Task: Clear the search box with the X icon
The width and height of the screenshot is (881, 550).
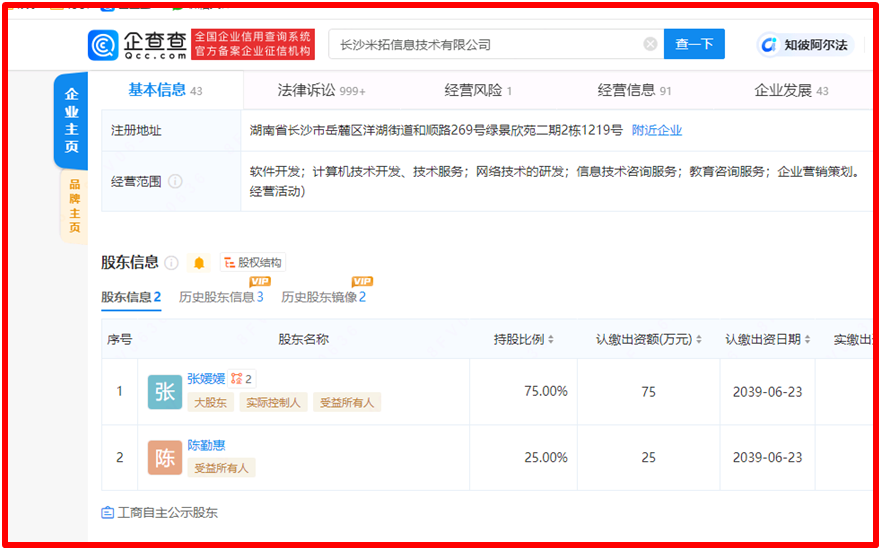Action: tap(650, 44)
